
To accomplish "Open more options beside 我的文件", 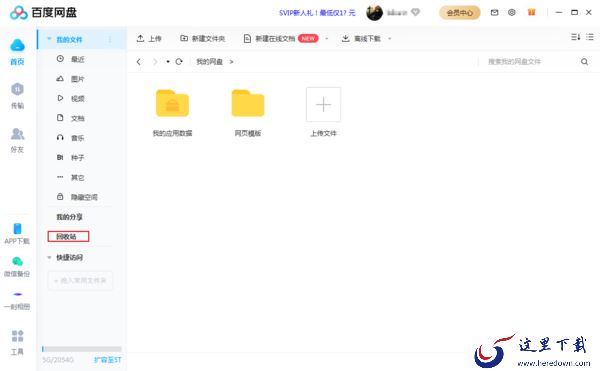I will (110, 39).
